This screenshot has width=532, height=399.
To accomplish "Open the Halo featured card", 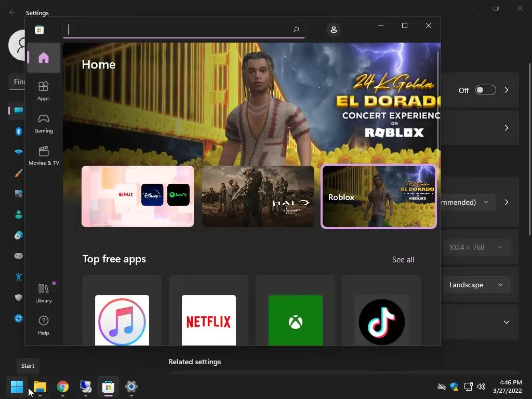I will coord(258,196).
